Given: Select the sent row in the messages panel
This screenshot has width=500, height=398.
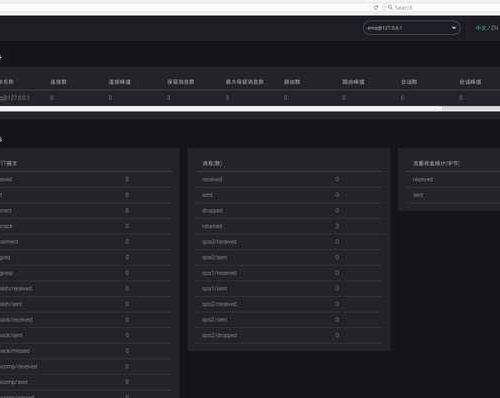Looking at the screenshot, I should click(289, 195).
